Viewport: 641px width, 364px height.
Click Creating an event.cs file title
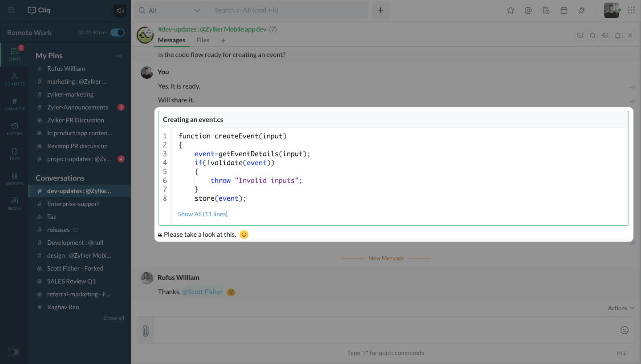[193, 120]
